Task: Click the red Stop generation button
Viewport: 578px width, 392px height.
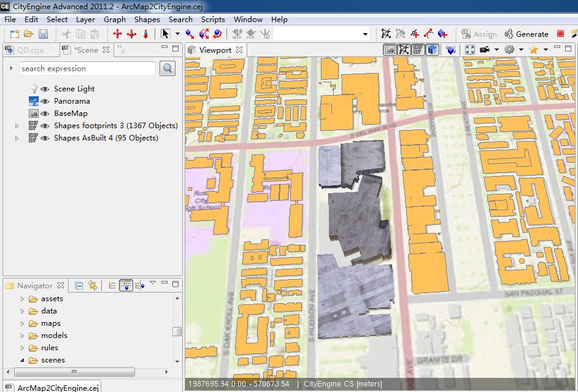Action: pyautogui.click(x=560, y=34)
